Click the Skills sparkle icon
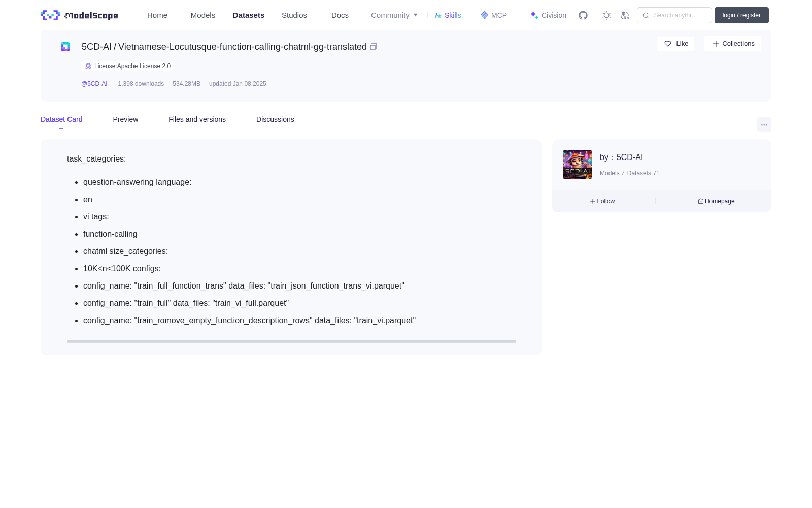812x508 pixels. 438,15
